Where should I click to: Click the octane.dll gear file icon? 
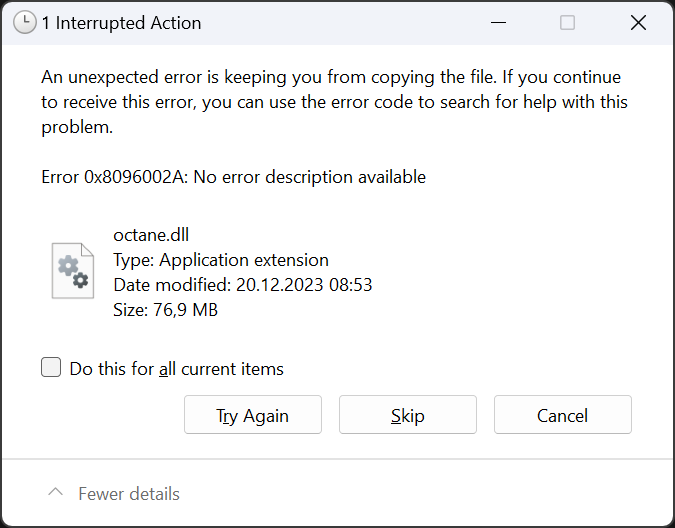point(73,270)
